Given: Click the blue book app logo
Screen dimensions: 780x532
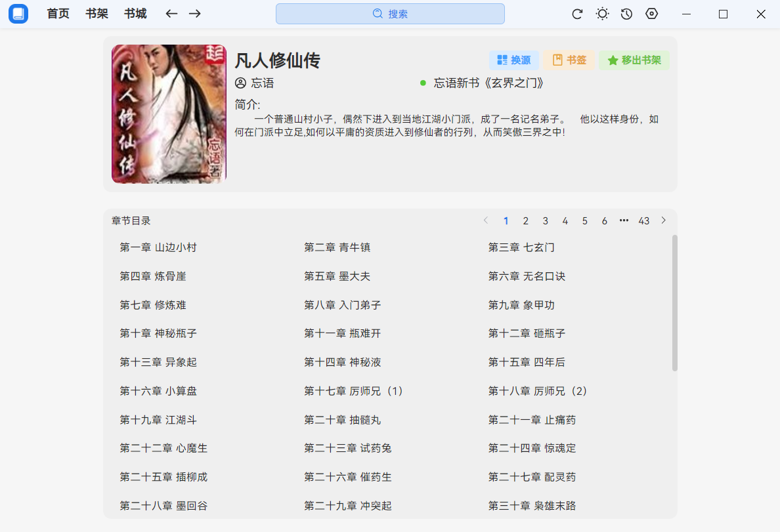Looking at the screenshot, I should 18,14.
